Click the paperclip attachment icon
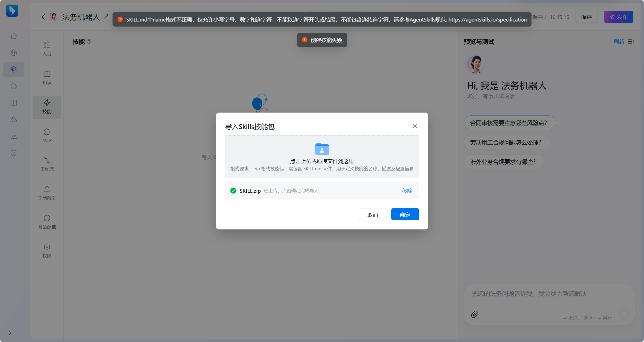Screen dimensions: 644x342 474,314
